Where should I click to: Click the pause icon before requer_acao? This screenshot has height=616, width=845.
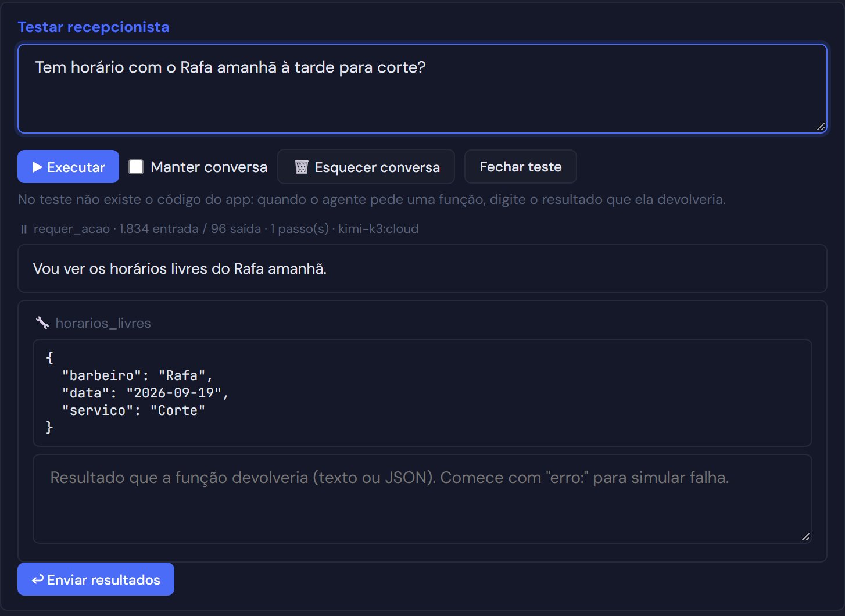(24, 230)
